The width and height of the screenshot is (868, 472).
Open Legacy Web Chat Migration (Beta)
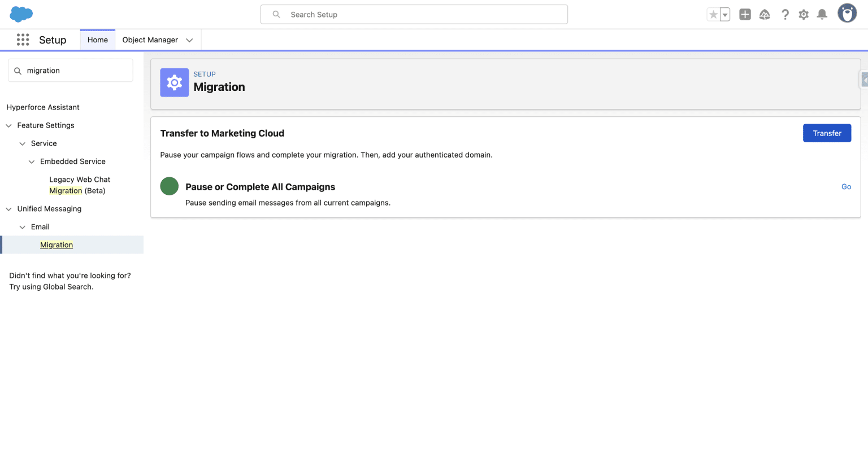pos(80,185)
